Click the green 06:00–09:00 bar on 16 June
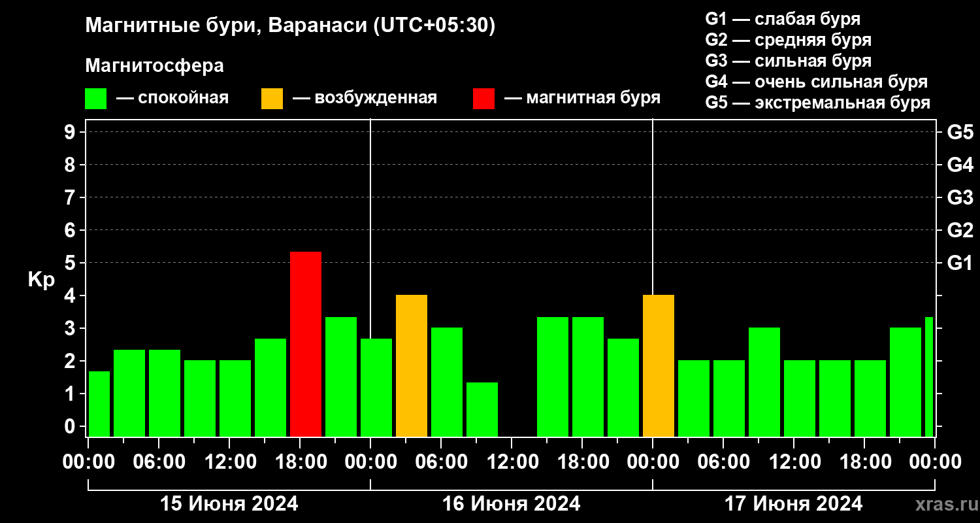The height and width of the screenshot is (523, 980). pyautogui.click(x=447, y=382)
